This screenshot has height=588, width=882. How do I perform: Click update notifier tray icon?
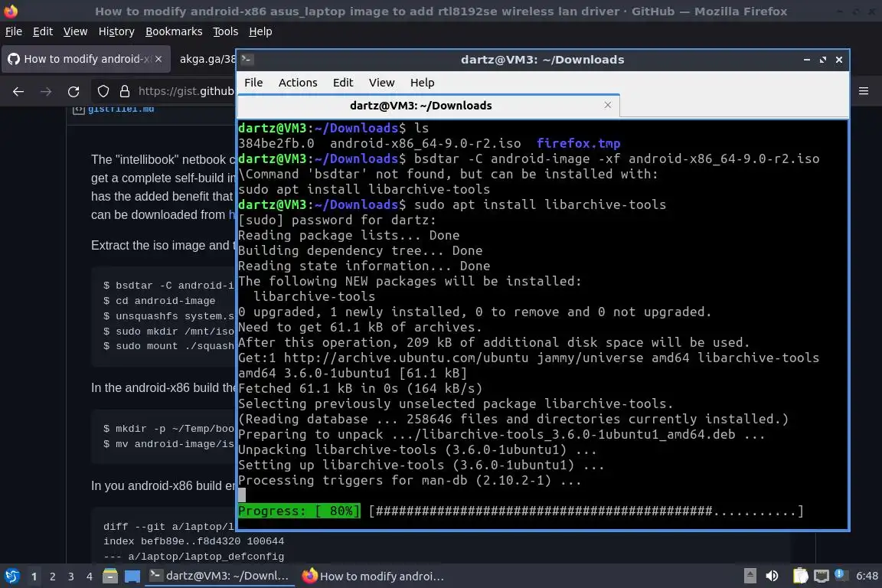840,574
